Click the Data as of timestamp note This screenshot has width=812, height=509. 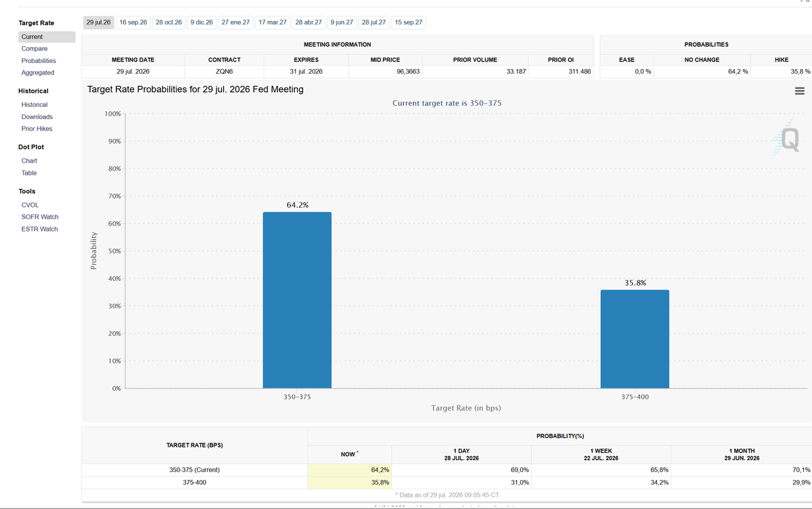[x=447, y=495]
